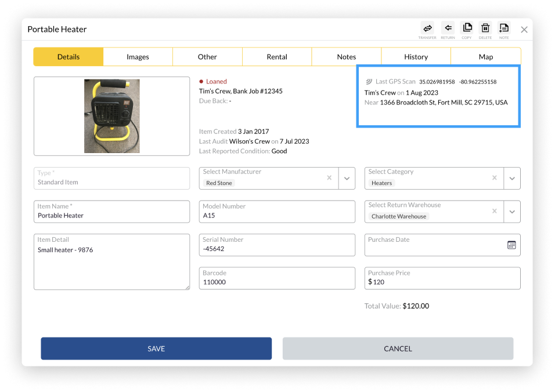Click the Transfer icon
The height and width of the screenshot is (392, 555).
click(427, 28)
